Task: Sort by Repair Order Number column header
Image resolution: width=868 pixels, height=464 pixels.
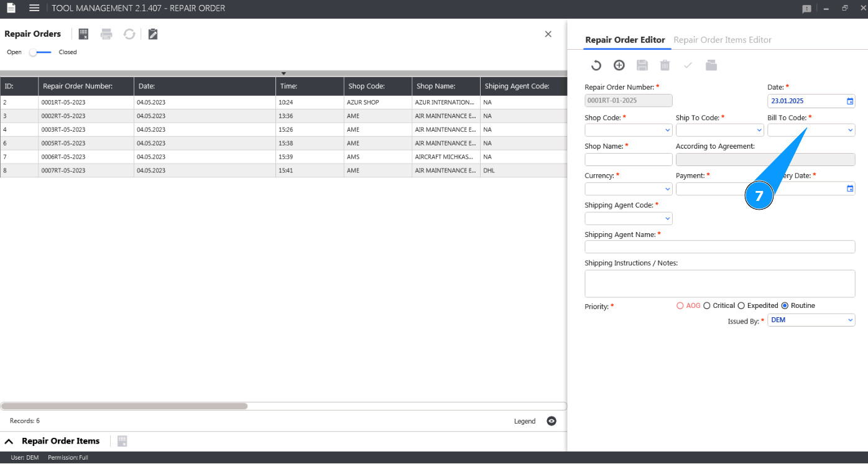Action: click(x=86, y=86)
